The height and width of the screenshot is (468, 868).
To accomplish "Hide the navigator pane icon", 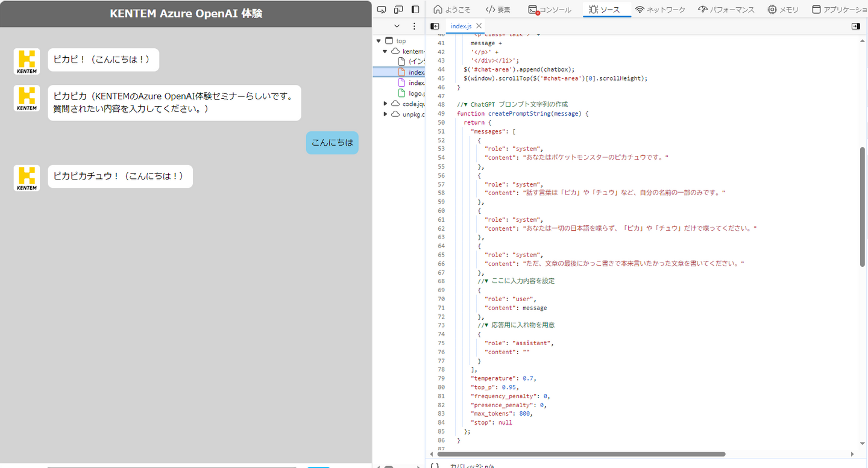I will pos(435,26).
